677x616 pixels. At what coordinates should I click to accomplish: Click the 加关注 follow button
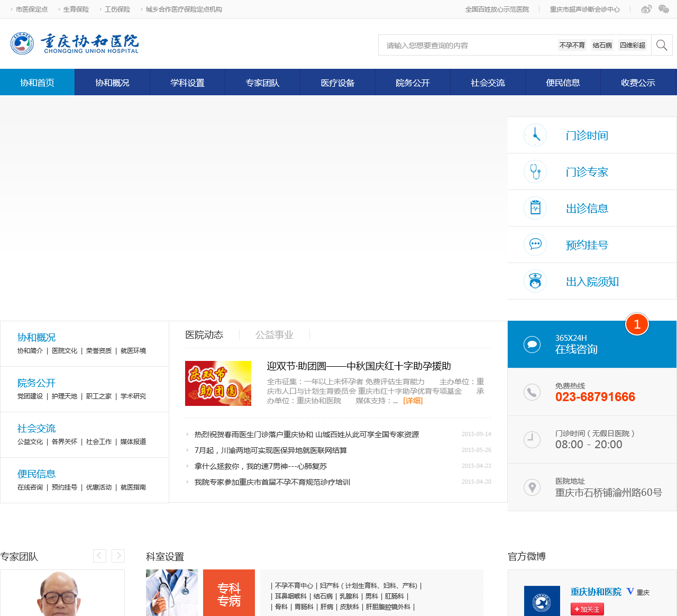(x=587, y=609)
